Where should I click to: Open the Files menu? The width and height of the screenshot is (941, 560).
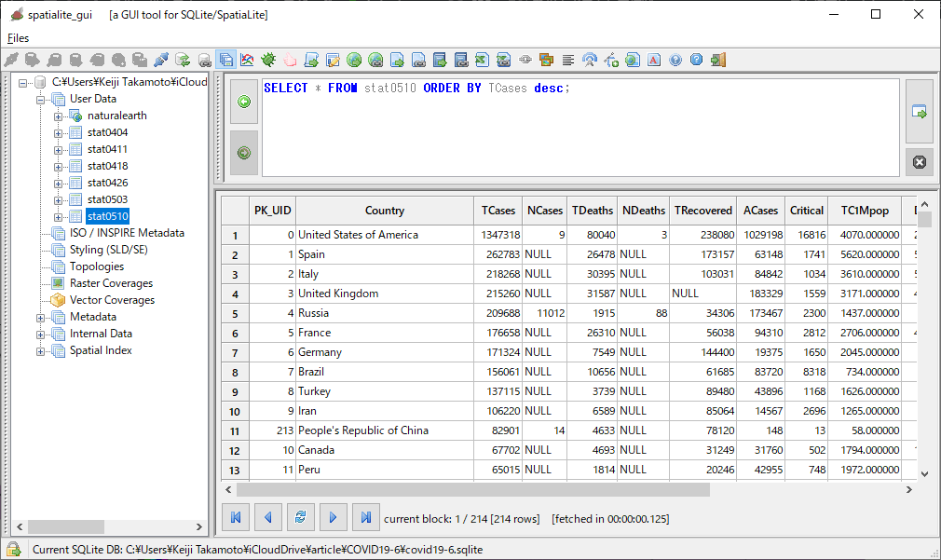[x=18, y=38]
